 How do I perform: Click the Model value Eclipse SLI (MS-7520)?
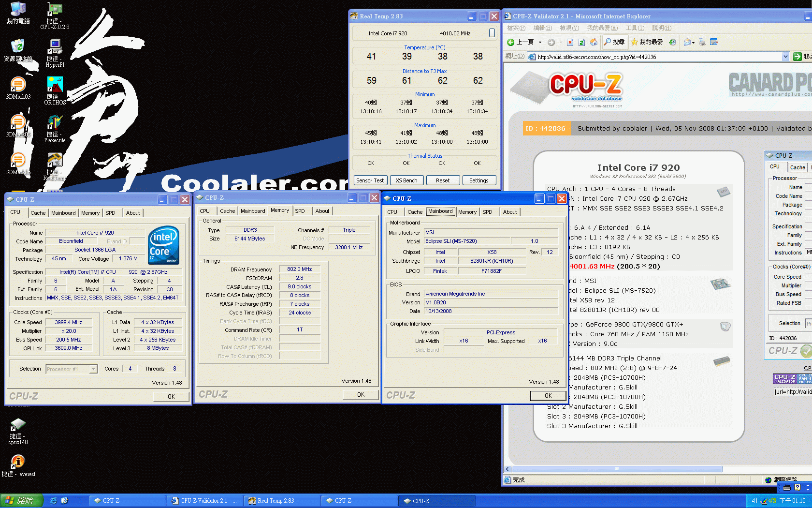[x=466, y=241]
